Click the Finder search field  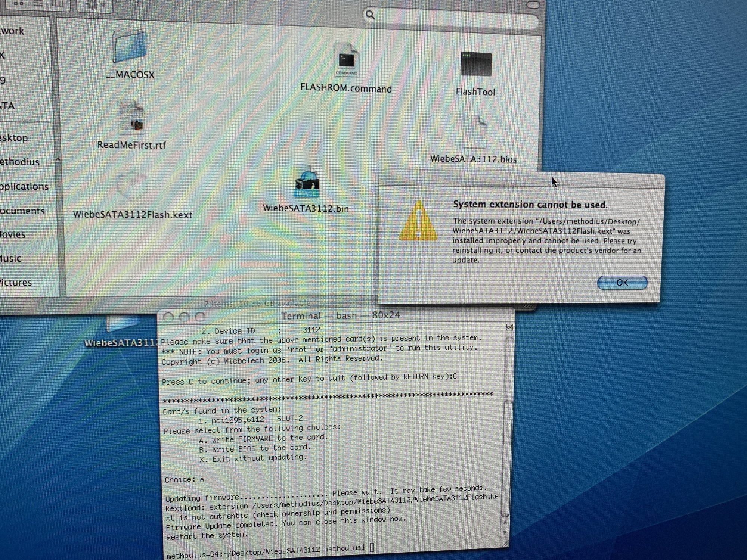coord(452,16)
